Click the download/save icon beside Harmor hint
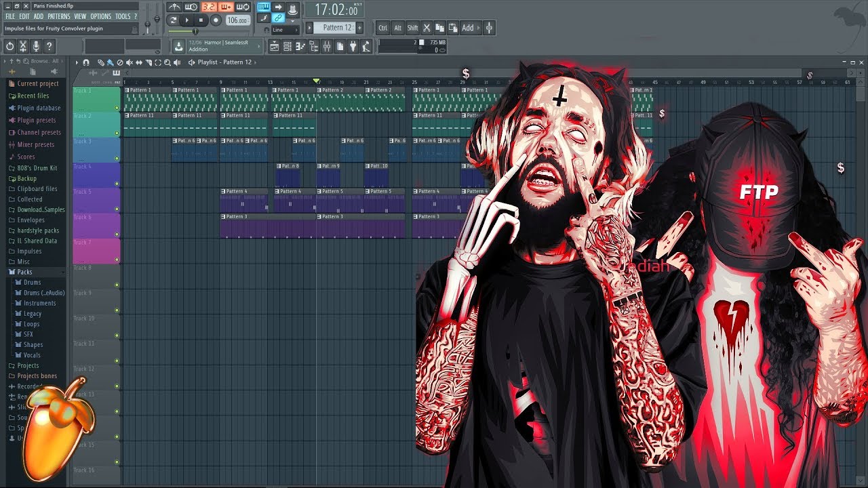The height and width of the screenshot is (488, 868). pyautogui.click(x=178, y=46)
